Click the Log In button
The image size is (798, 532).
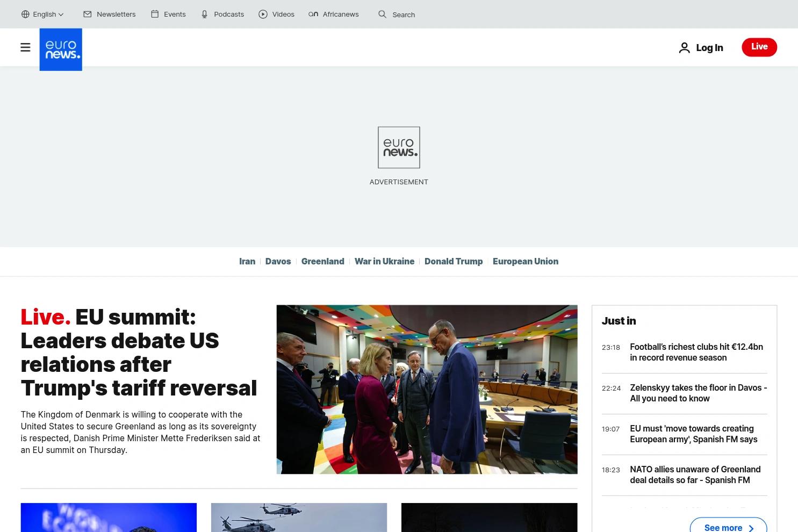(701, 48)
